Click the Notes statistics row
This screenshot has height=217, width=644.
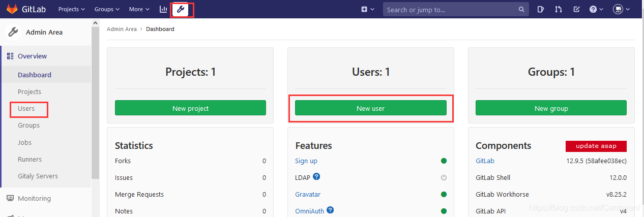tap(190, 211)
